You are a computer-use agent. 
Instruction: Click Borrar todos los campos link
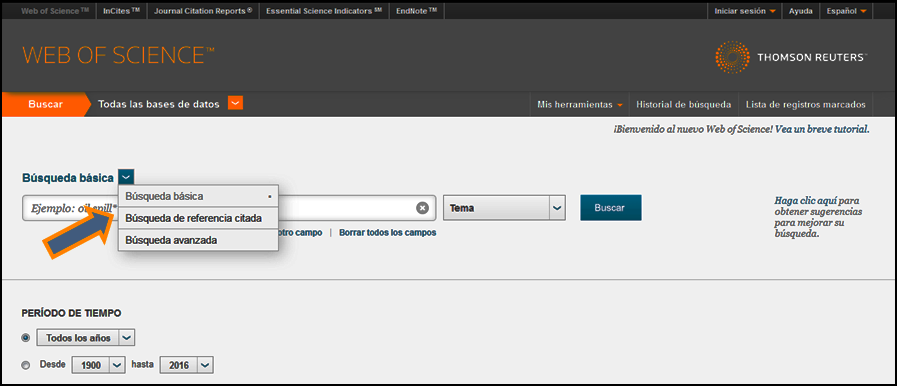pyautogui.click(x=387, y=233)
